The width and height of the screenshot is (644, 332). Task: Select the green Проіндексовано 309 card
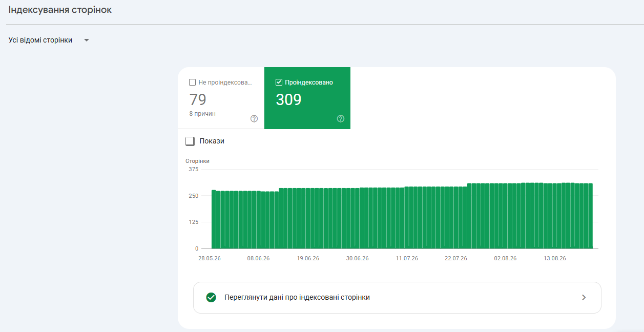(x=307, y=98)
